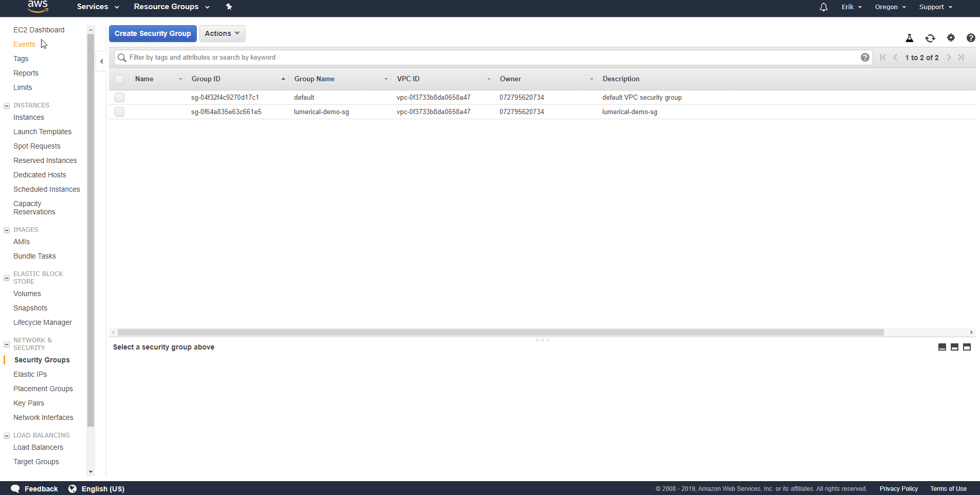This screenshot has width=980, height=495.
Task: Open table preferences gear icon
Action: point(951,38)
